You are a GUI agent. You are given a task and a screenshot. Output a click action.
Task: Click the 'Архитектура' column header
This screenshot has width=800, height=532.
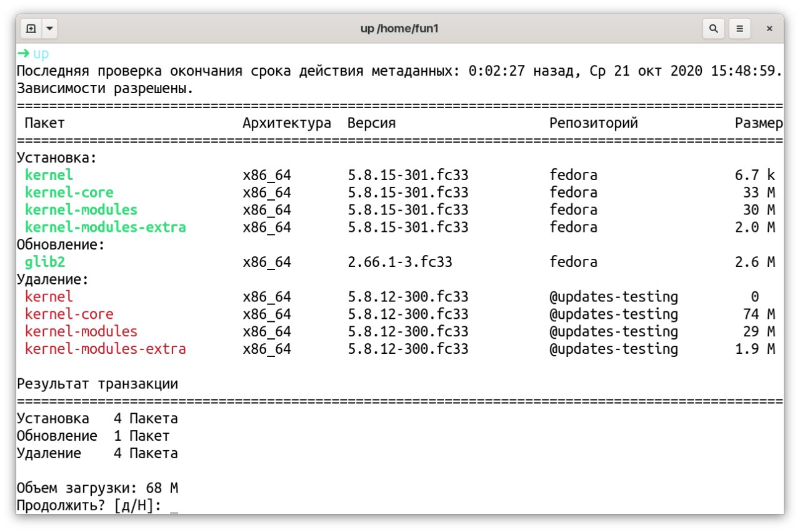(x=287, y=123)
